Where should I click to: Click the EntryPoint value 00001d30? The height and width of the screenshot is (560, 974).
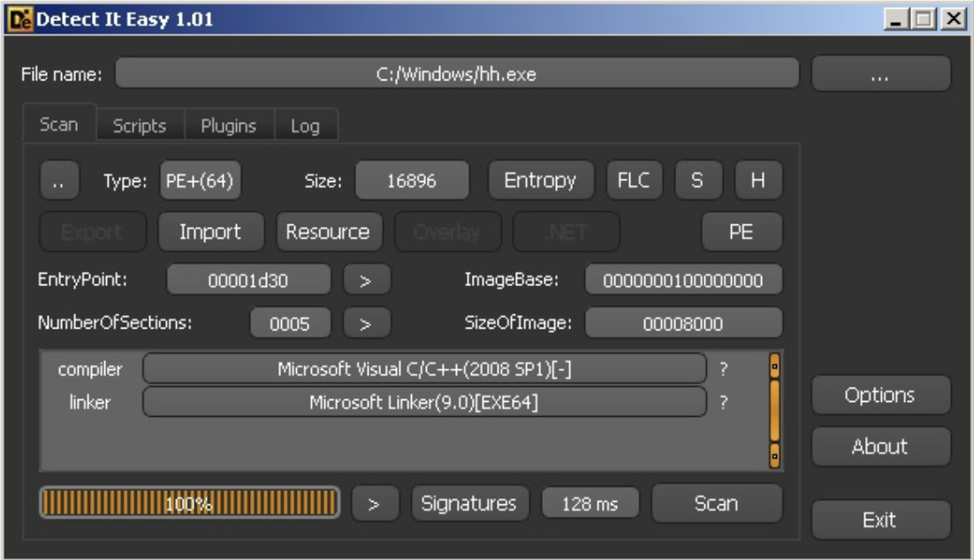pos(248,280)
